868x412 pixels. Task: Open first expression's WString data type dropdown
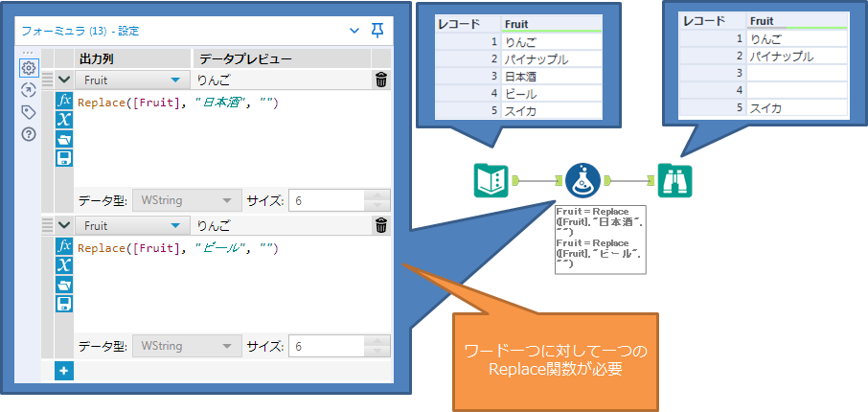tap(186, 200)
